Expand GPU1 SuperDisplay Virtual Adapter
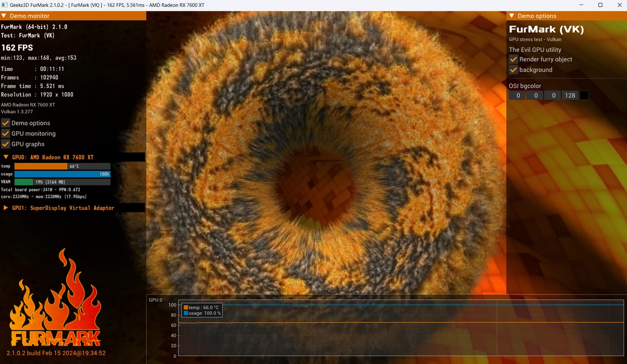Viewport: 627px width, 364px height. coord(6,208)
